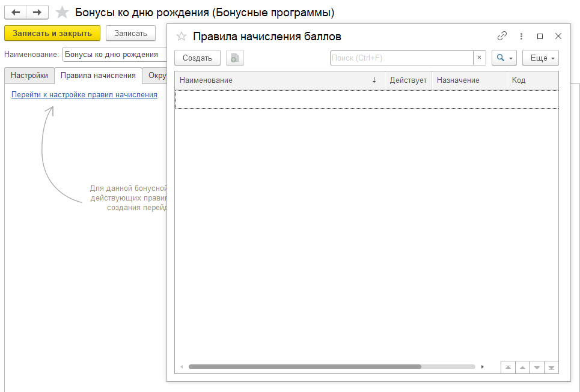Add bonus program page to favorites star
Viewport: 580px width, 392px height.
pyautogui.click(x=62, y=13)
